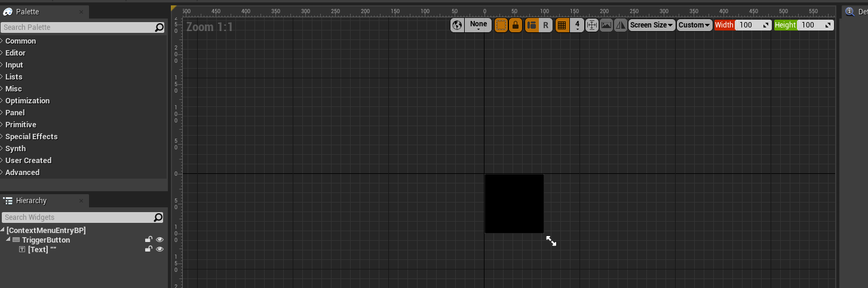Image resolution: width=868 pixels, height=288 pixels.
Task: Click the localization preview globe icon
Action: (x=457, y=25)
